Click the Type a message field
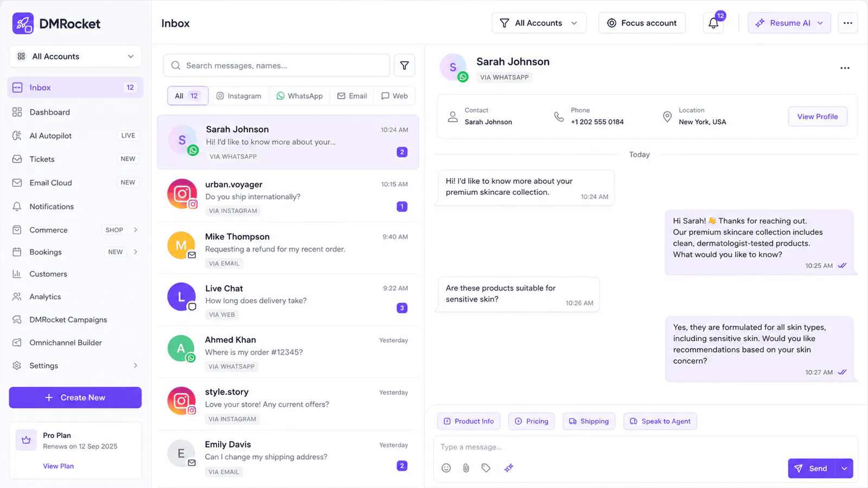The height and width of the screenshot is (488, 868). pyautogui.click(x=646, y=447)
